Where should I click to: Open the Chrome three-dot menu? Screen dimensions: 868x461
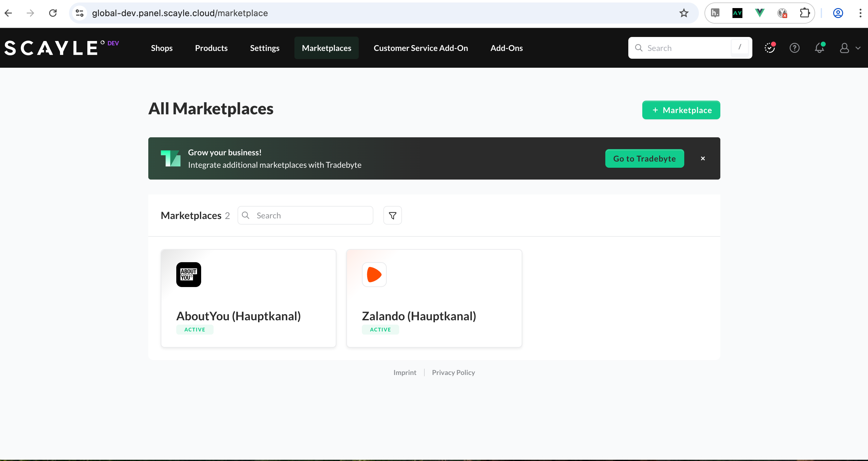coord(860,13)
